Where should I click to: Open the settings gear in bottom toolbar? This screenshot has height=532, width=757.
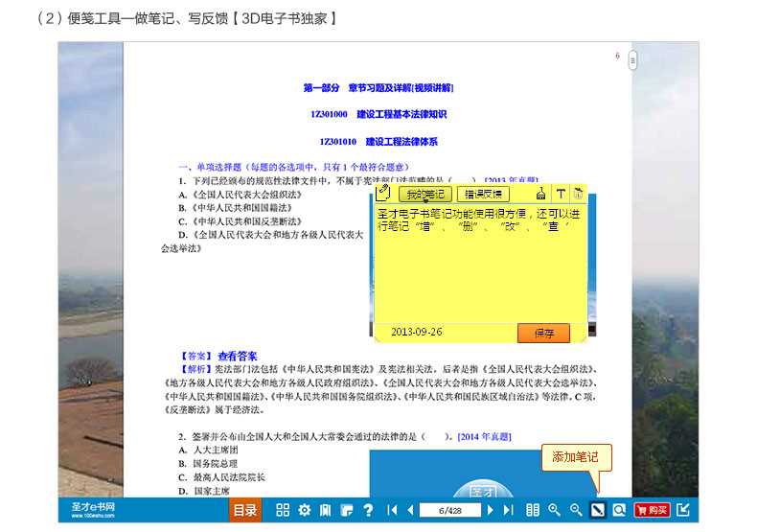pos(304,510)
